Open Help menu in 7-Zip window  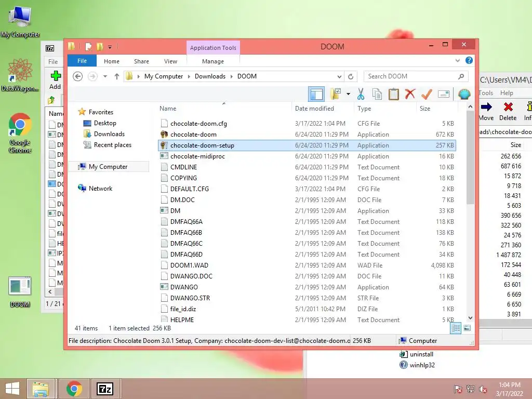507,93
